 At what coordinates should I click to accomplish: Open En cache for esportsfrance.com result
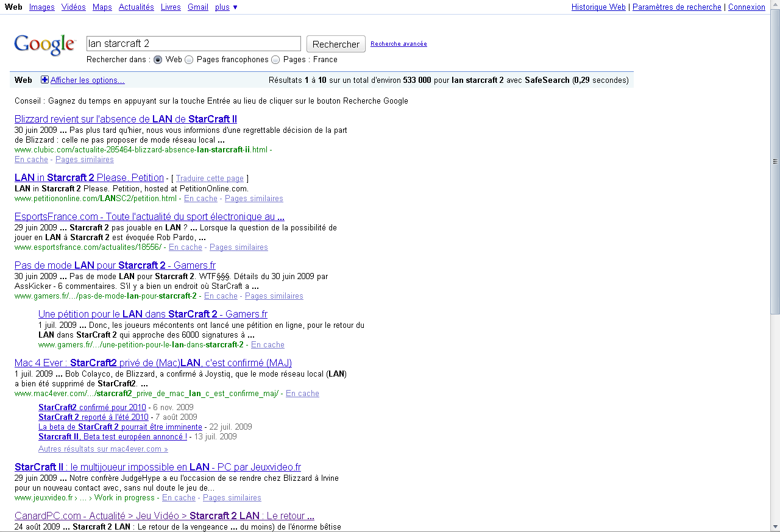185,247
